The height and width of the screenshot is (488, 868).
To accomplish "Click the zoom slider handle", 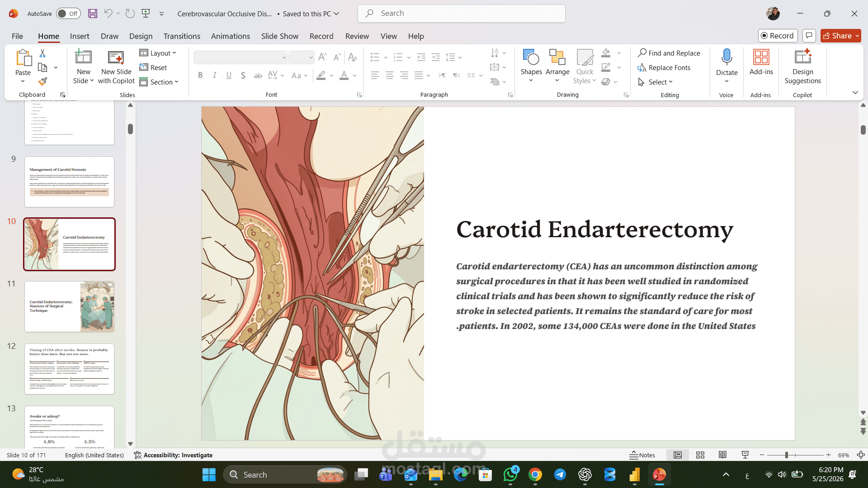I will click(787, 455).
